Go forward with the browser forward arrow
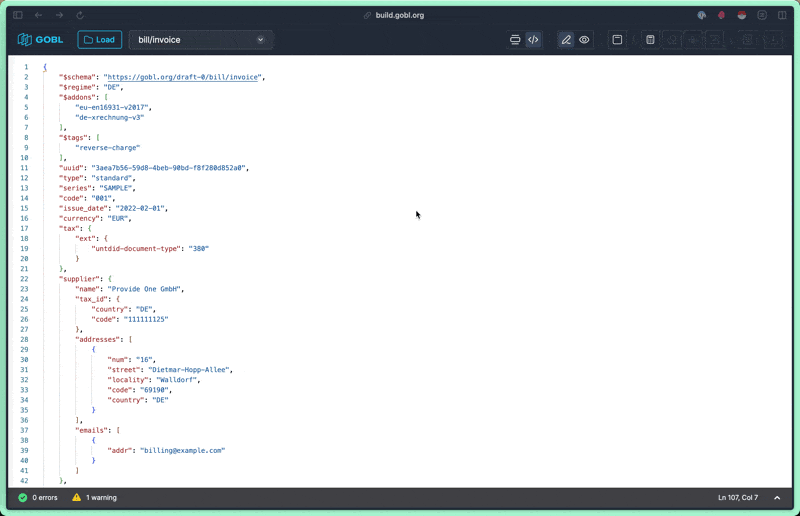 click(x=59, y=15)
